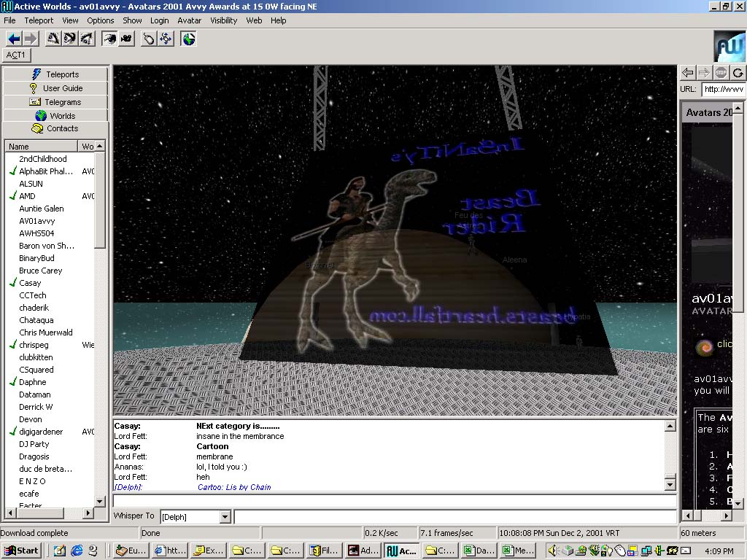Toggle the web globe icon

coord(189,39)
